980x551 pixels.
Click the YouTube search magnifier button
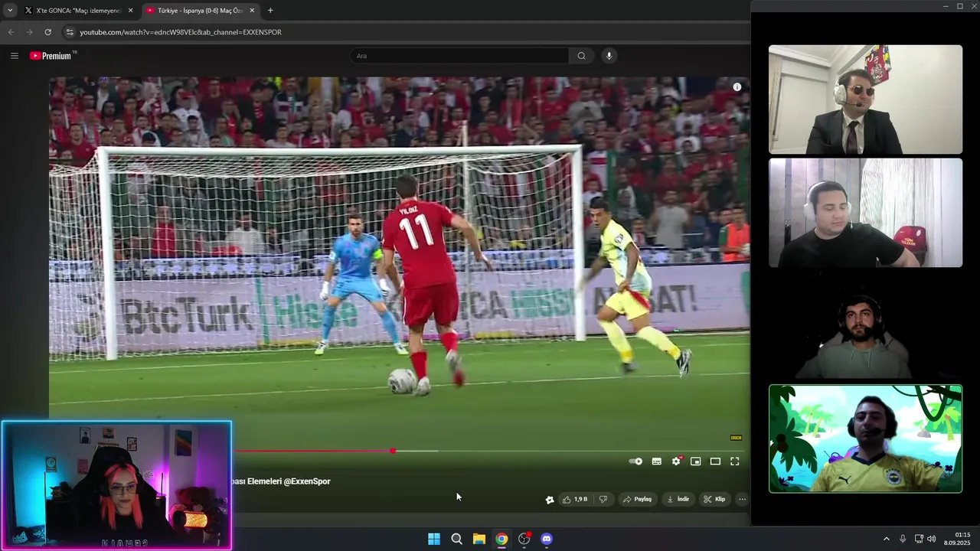tap(581, 56)
